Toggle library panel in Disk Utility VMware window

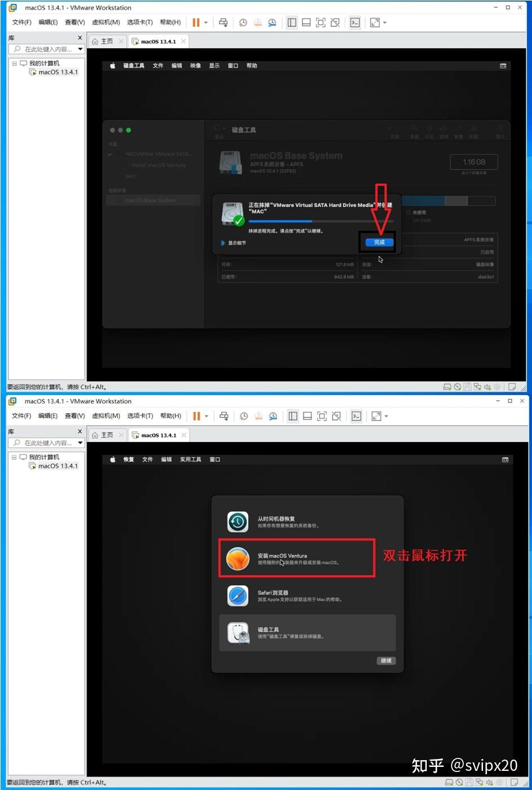(x=292, y=23)
